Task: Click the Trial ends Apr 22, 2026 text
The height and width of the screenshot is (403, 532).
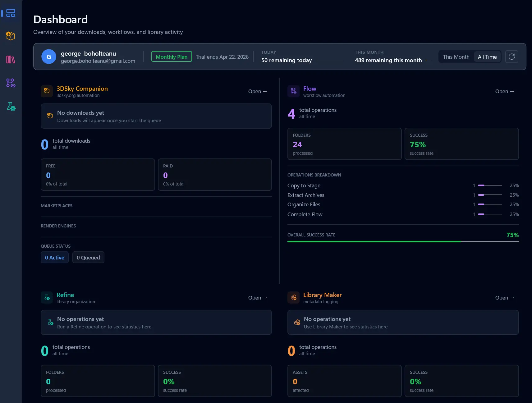Action: (222, 57)
